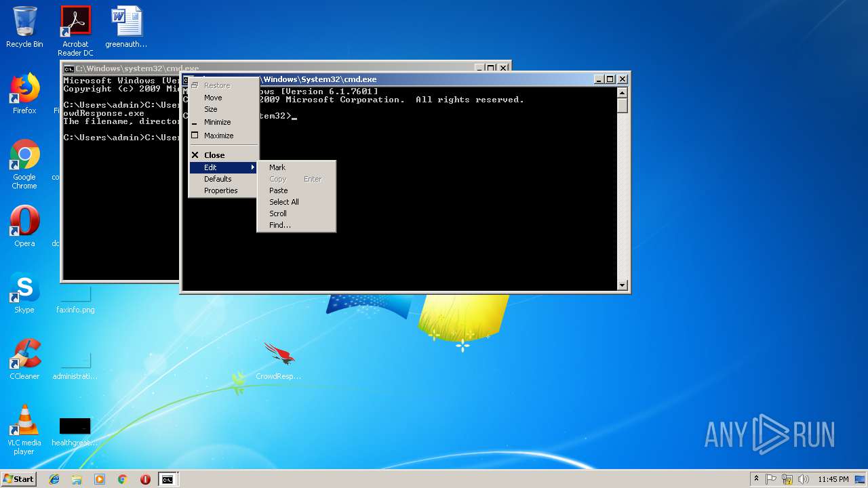
Task: Click the Show desktop tray button
Action: coord(861,479)
